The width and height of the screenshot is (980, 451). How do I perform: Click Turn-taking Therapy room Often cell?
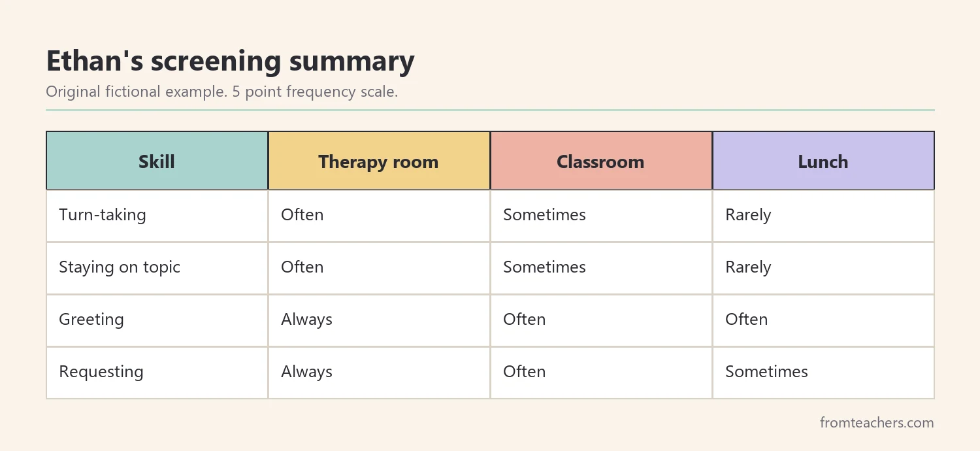click(379, 216)
